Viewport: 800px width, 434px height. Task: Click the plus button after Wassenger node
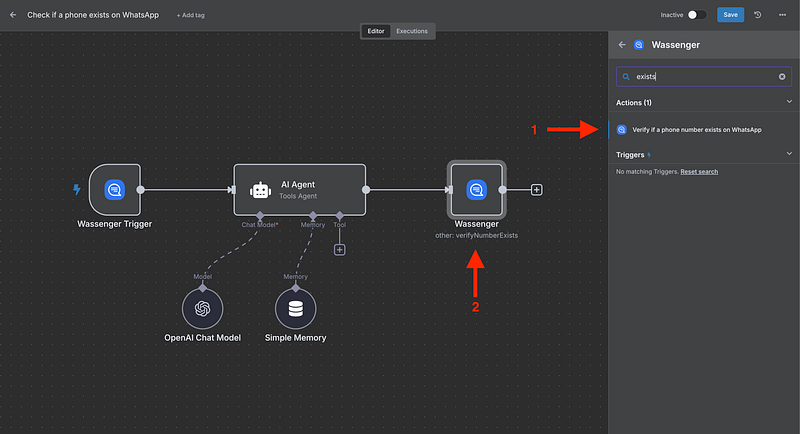(537, 189)
